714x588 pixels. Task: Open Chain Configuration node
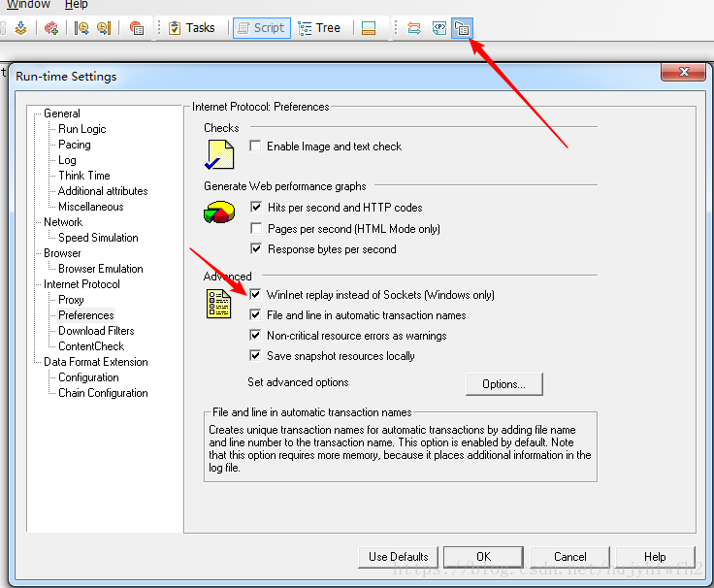coord(104,392)
